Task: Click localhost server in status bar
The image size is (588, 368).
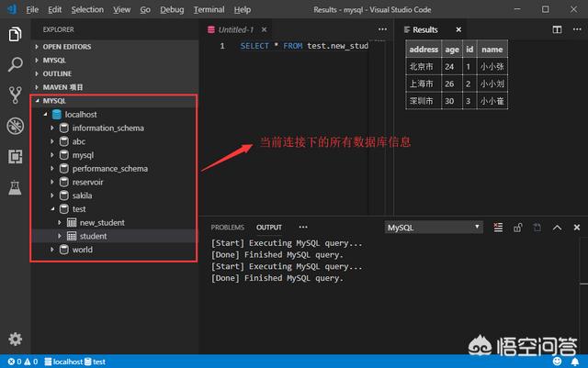Action: click(x=63, y=362)
